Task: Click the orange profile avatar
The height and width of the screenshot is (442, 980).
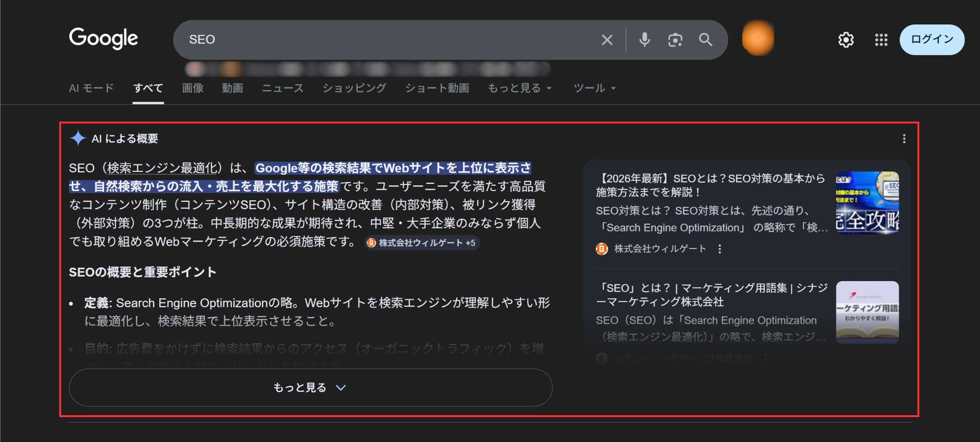Action: pos(757,39)
